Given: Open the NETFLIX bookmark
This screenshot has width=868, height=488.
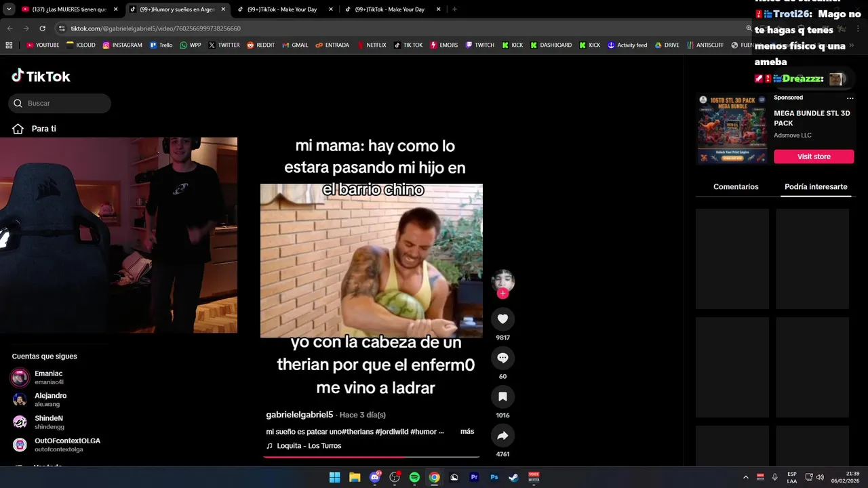Looking at the screenshot, I should [372, 45].
